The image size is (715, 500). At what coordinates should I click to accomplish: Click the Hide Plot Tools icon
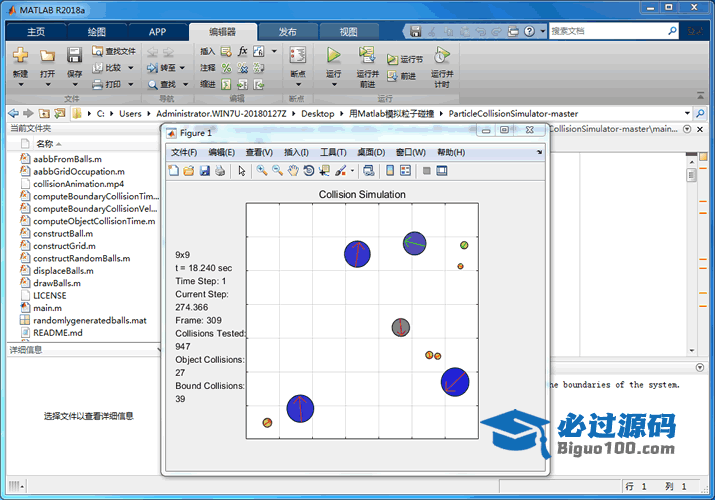427,171
